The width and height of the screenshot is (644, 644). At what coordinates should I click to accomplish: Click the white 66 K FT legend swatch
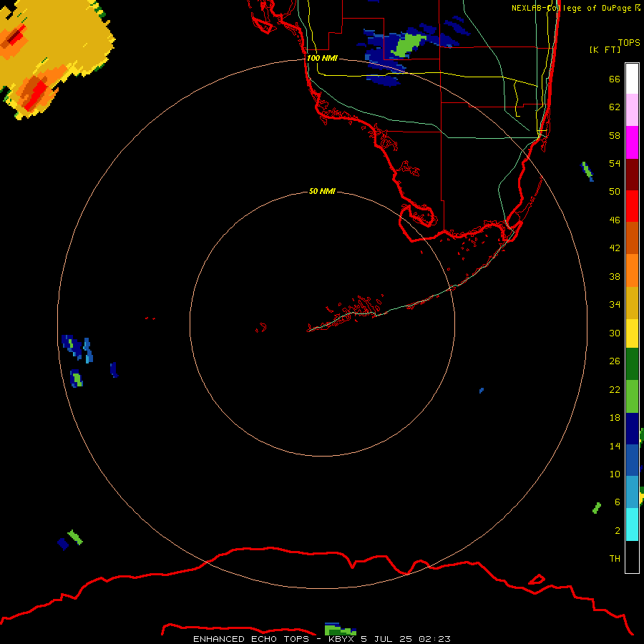632,79
